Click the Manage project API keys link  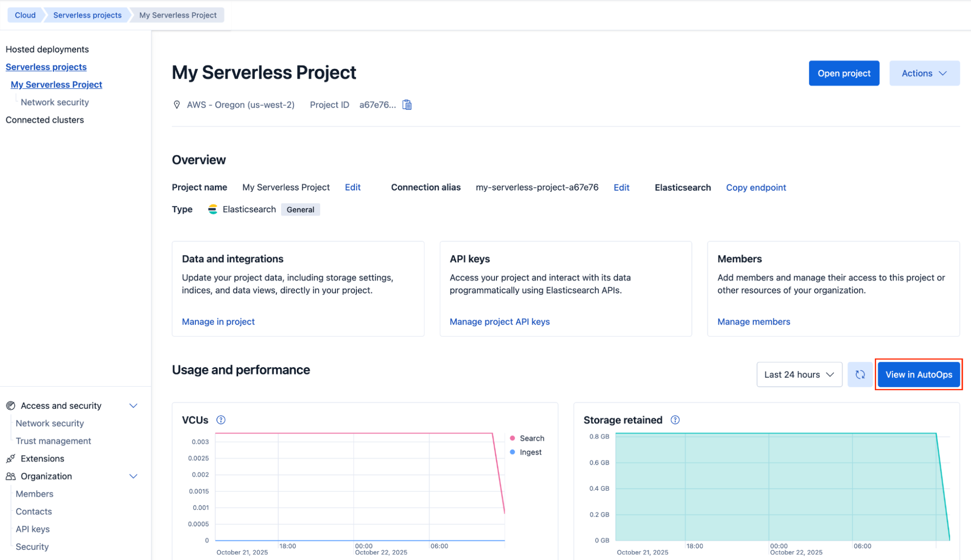[x=499, y=322]
